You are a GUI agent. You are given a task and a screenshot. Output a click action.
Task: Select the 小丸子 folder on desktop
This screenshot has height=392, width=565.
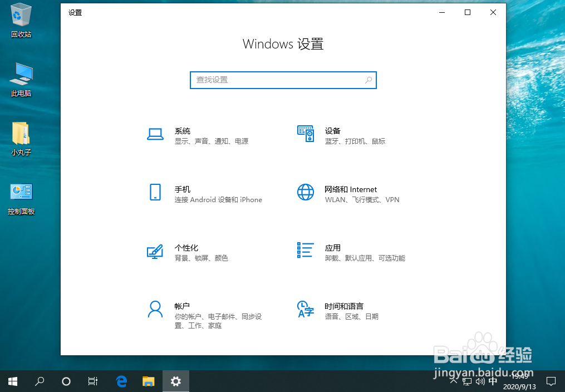(21, 139)
